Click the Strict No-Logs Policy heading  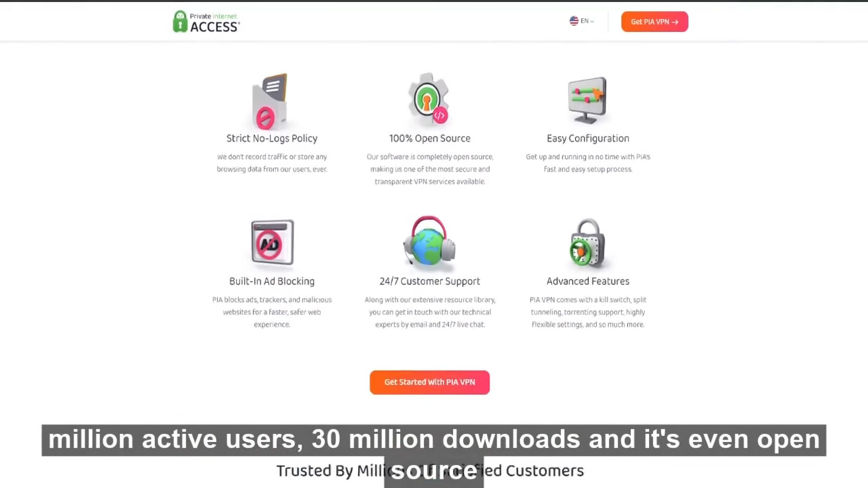[x=272, y=138]
